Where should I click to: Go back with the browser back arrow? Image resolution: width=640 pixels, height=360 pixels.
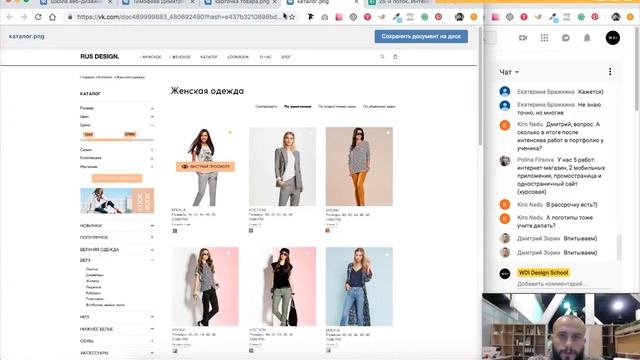click(x=10, y=17)
